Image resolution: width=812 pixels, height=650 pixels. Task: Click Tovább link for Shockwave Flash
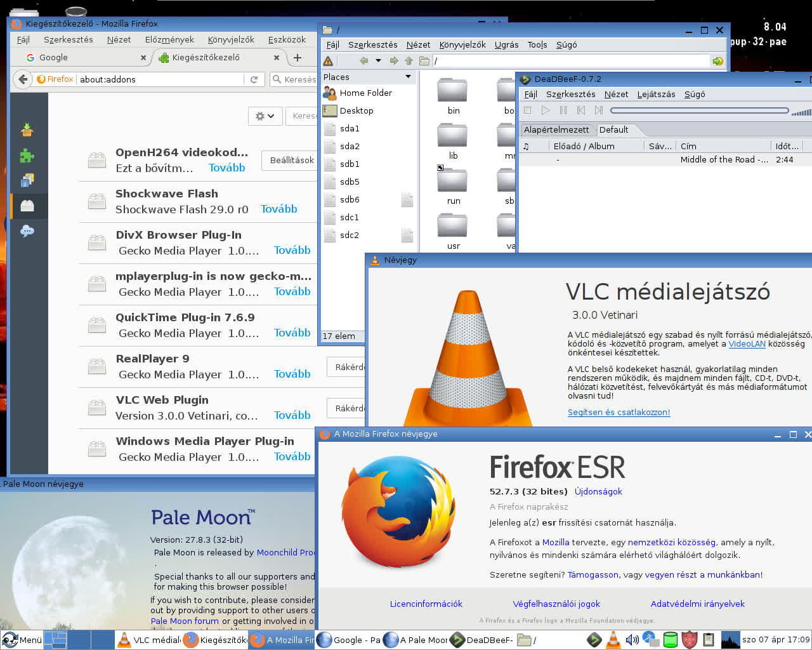point(279,209)
